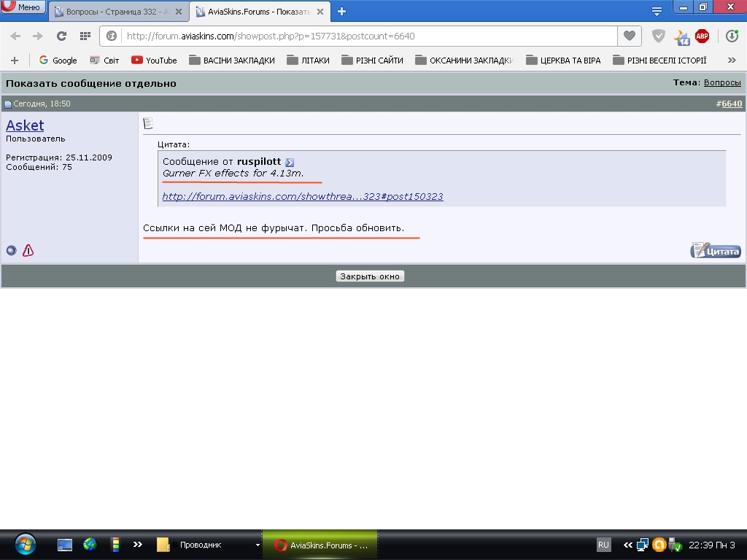
Task: Open the Asket user profile
Action: click(x=25, y=125)
